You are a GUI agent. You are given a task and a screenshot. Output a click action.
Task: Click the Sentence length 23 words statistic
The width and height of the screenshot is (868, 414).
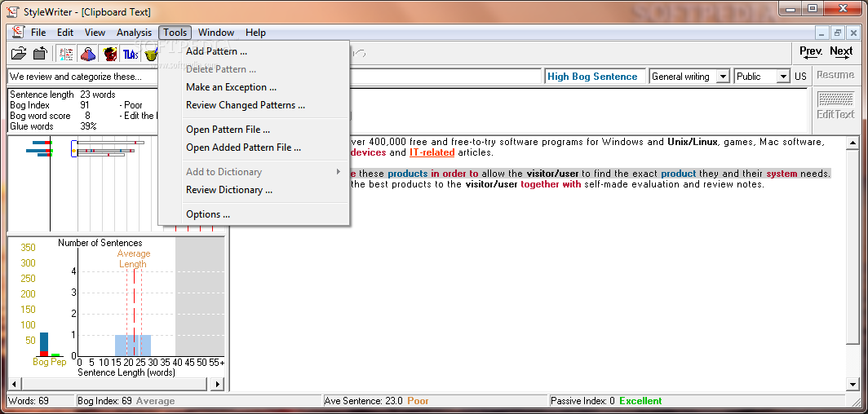63,95
